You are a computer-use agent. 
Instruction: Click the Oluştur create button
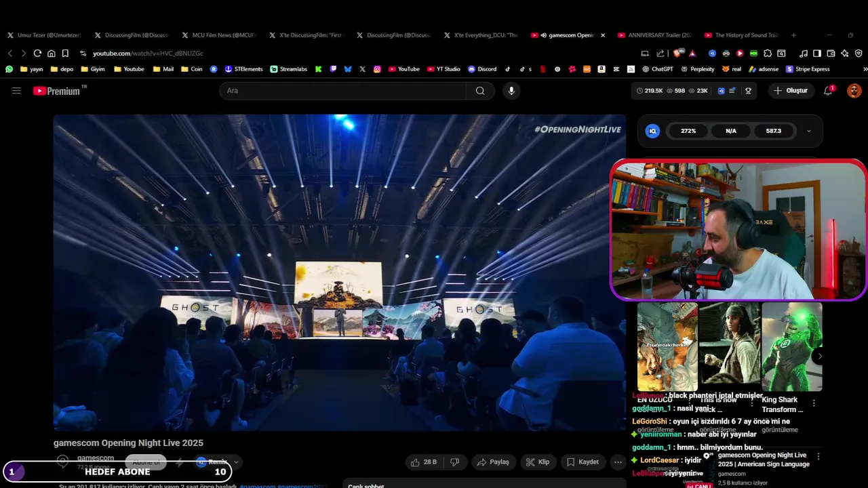point(791,90)
